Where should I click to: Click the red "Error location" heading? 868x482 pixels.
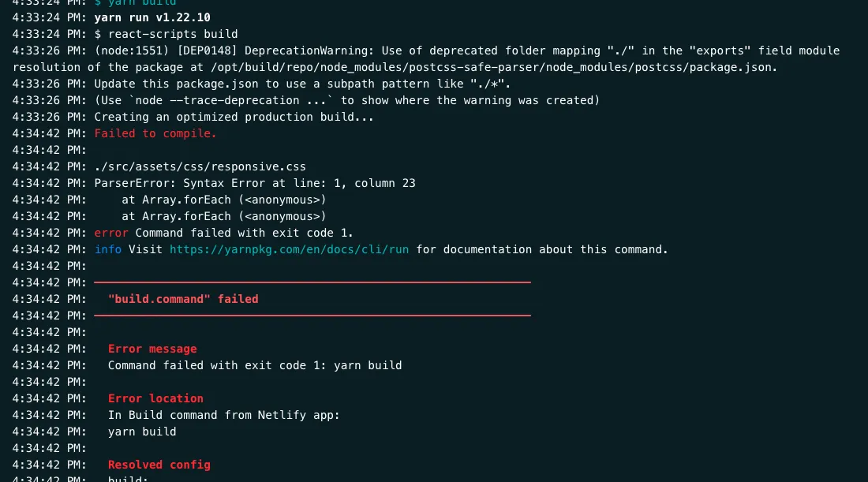(x=155, y=398)
